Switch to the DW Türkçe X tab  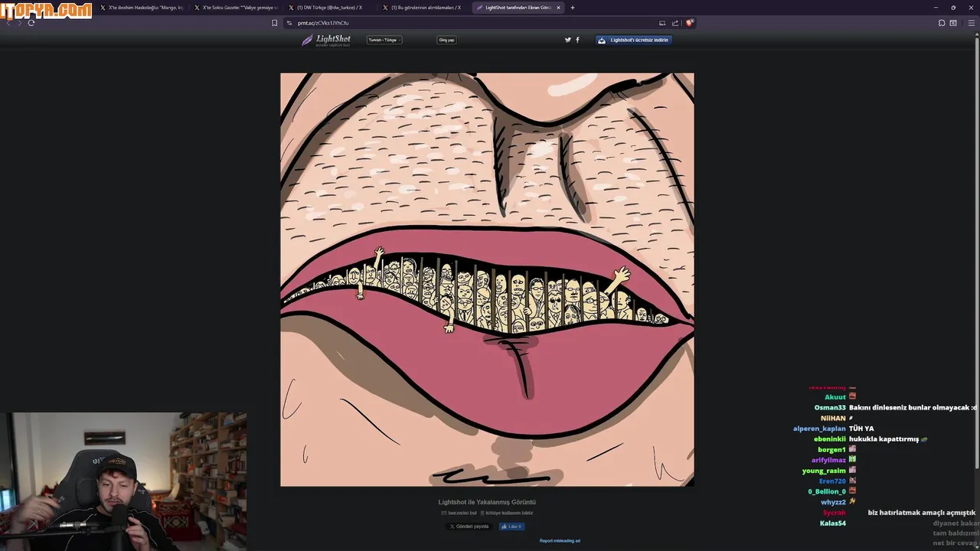(x=330, y=8)
